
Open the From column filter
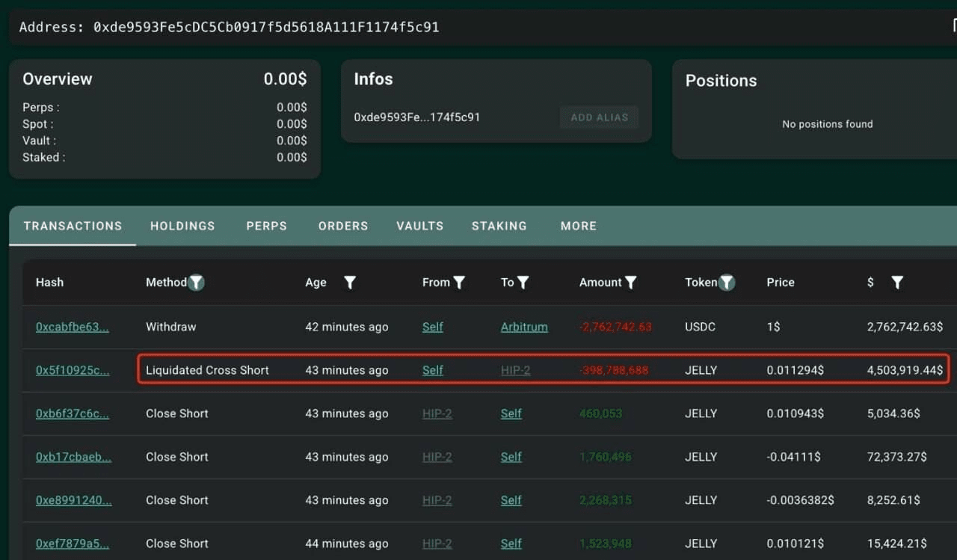tap(459, 283)
